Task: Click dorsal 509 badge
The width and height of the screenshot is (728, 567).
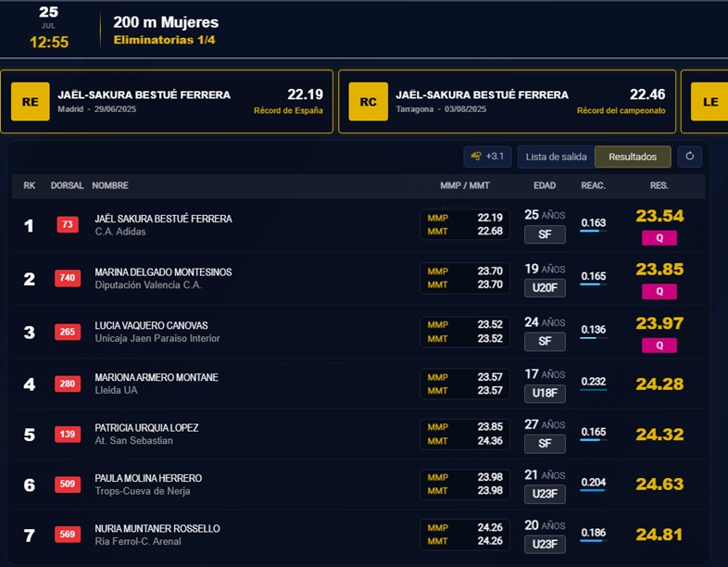Action: coord(68,484)
